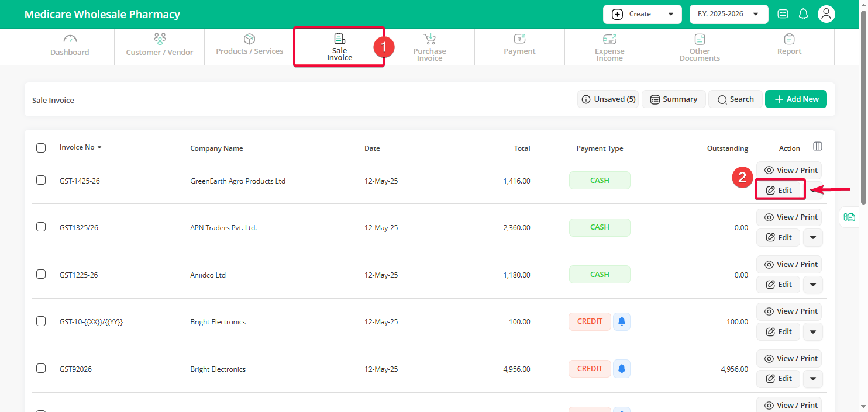
Task: Click total amount 4,956.00
Action: click(516, 369)
